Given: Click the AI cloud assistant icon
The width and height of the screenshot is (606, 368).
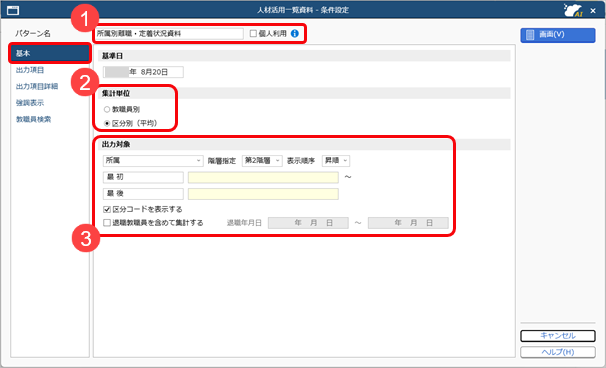Looking at the screenshot, I should pyautogui.click(x=573, y=10).
